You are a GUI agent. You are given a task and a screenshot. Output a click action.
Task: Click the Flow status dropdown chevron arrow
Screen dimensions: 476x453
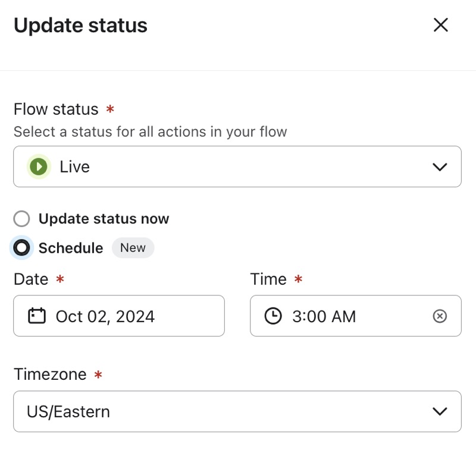click(x=439, y=167)
